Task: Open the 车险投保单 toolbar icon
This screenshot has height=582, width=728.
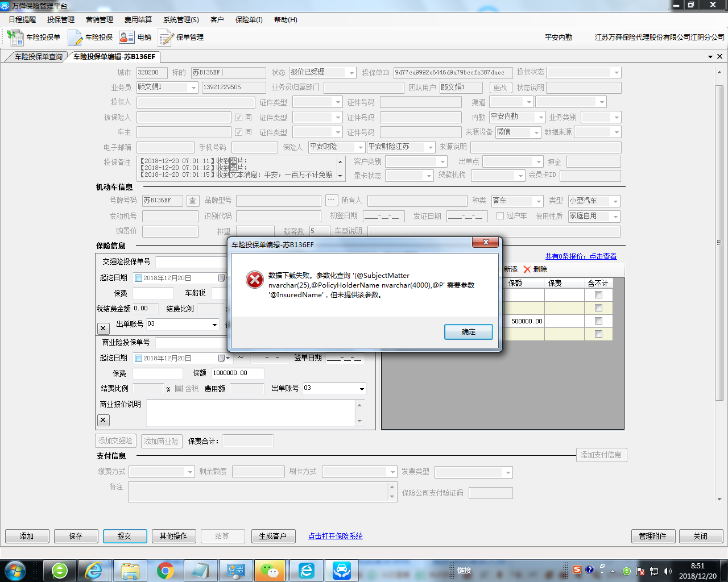Action: [15, 38]
